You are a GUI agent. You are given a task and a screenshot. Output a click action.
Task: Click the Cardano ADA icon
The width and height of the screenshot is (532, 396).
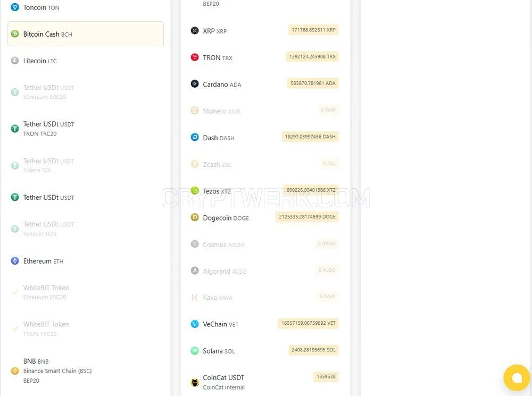[195, 84]
